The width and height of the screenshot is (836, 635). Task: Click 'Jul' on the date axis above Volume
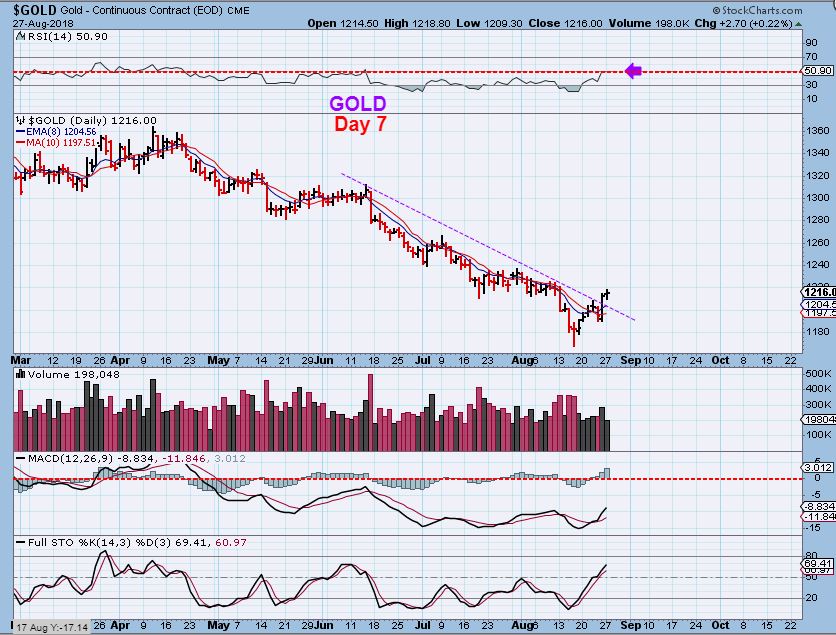[x=422, y=360]
